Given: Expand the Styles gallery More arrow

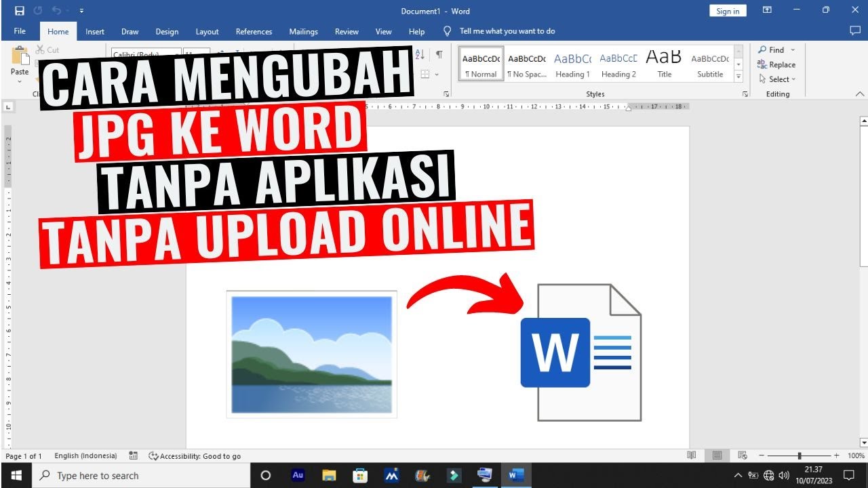Looking at the screenshot, I should click(738, 76).
